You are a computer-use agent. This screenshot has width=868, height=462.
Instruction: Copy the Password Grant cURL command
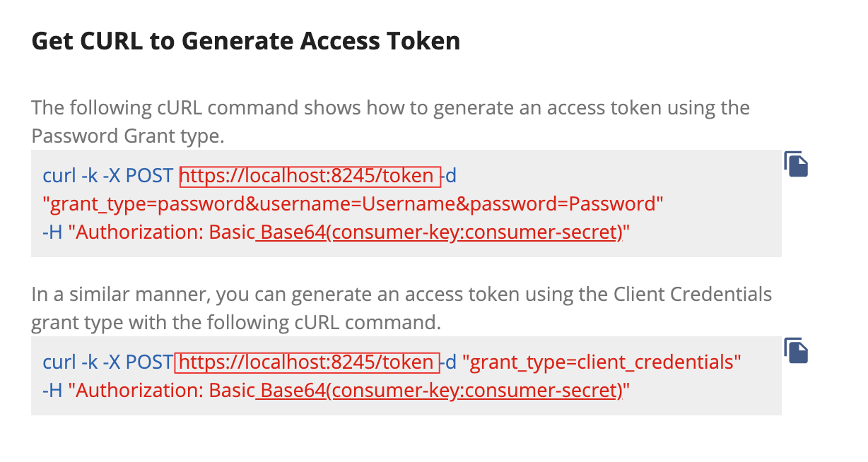click(796, 164)
